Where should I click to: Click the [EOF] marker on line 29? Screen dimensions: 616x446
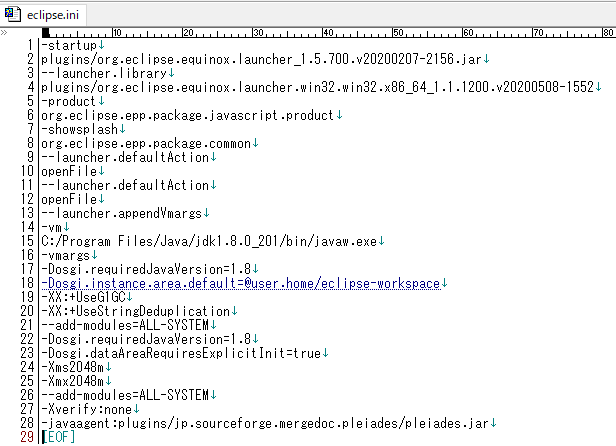pyautogui.click(x=58, y=437)
